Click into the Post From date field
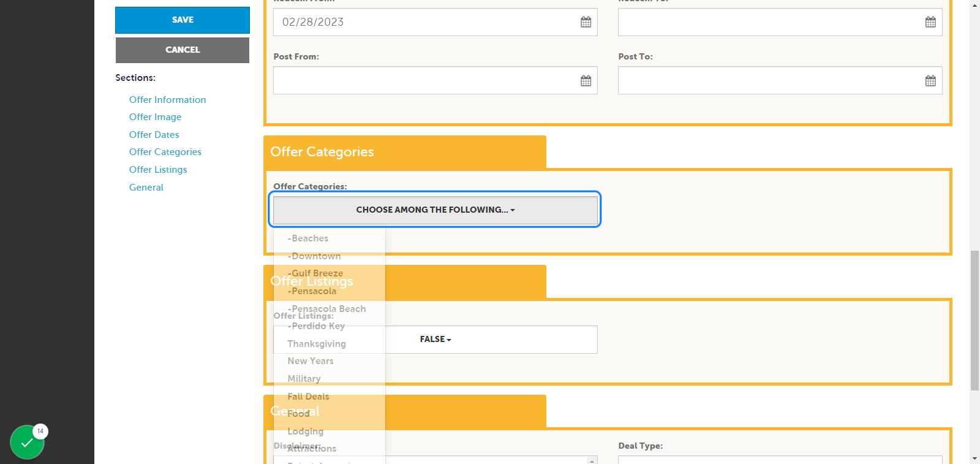The height and width of the screenshot is (464, 980). pyautogui.click(x=435, y=80)
